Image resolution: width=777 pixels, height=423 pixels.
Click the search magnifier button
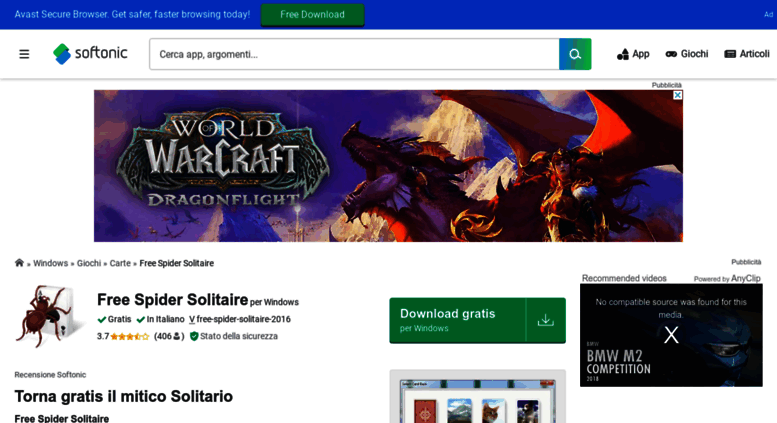pos(575,54)
